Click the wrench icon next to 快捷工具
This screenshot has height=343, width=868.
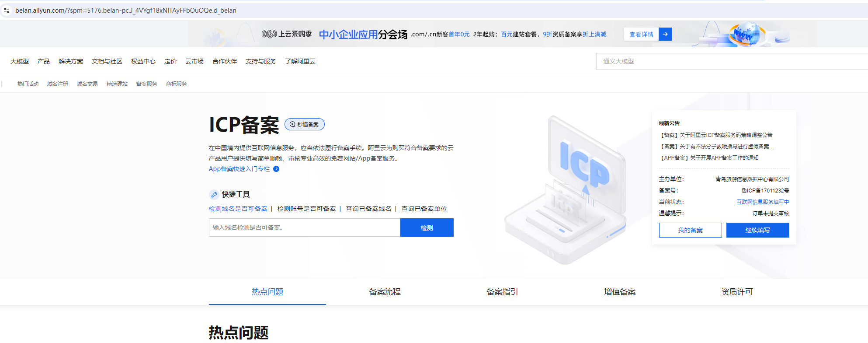214,194
